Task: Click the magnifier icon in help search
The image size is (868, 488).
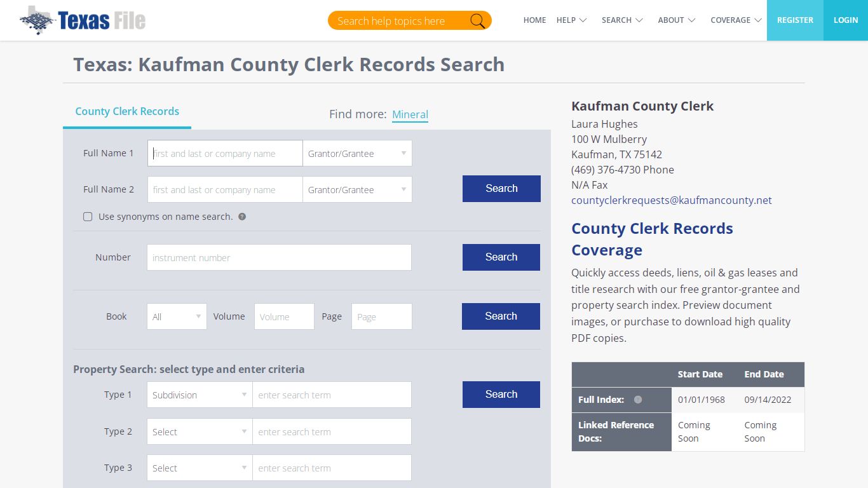Action: tap(477, 21)
